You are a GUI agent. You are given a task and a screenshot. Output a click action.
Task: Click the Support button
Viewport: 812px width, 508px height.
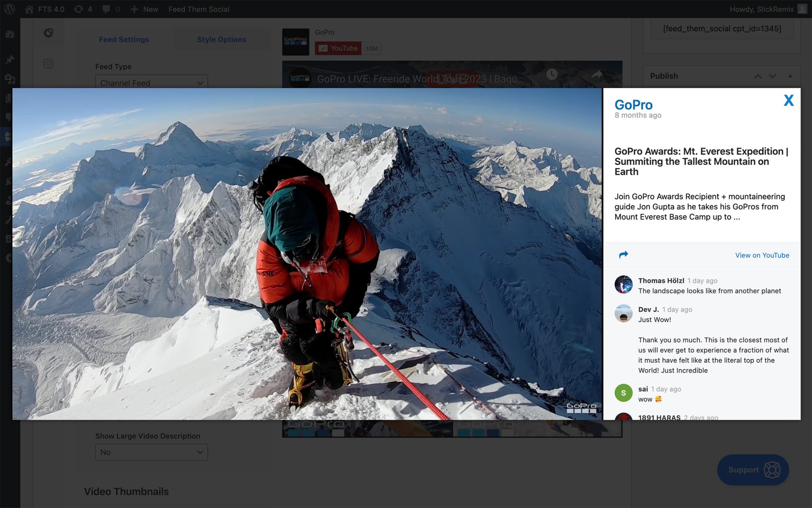pos(753,470)
